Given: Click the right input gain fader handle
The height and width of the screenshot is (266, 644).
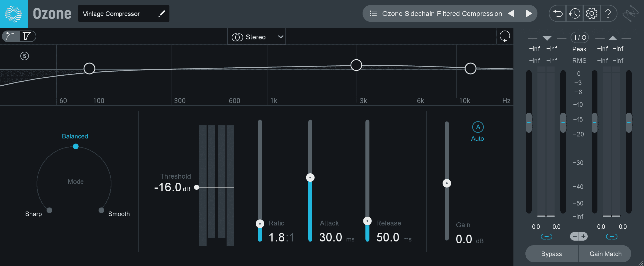Looking at the screenshot, I should (x=563, y=123).
